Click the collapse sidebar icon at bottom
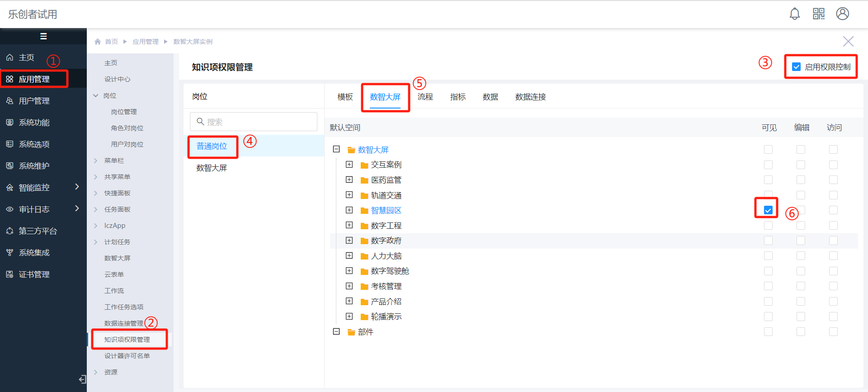Screen dimensions: 868x392 [82, 379]
